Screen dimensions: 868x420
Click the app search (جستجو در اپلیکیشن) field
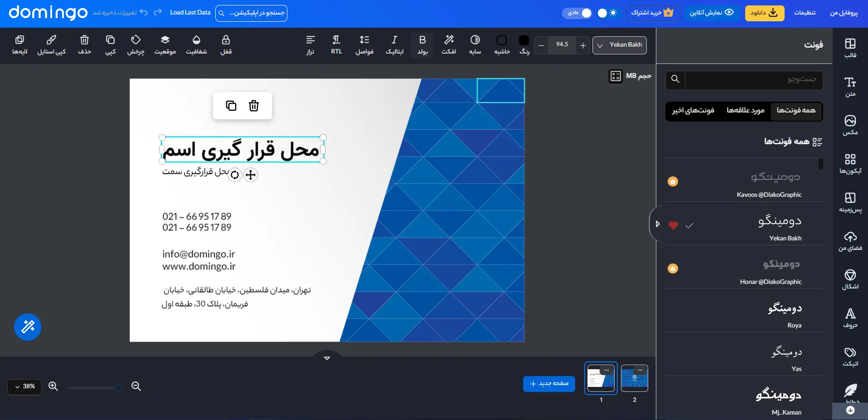coord(251,13)
